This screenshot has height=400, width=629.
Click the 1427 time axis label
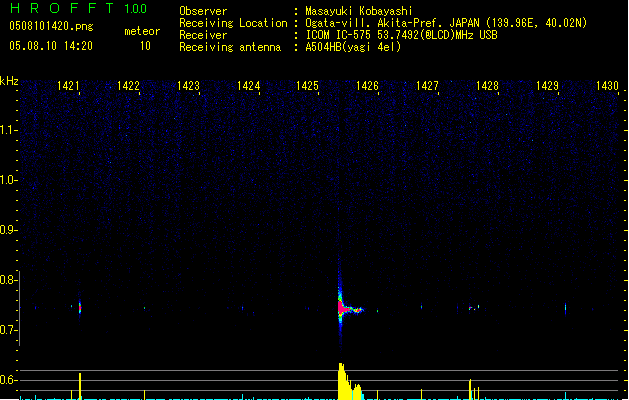pos(427,86)
